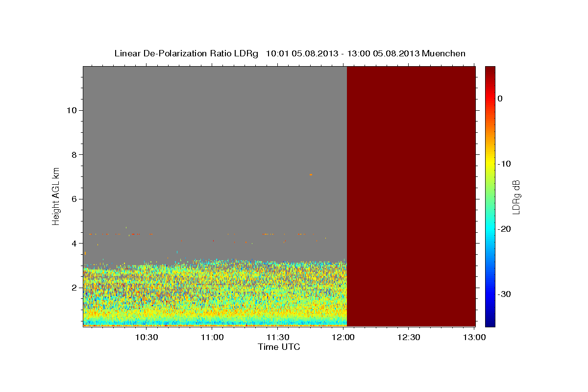
Task: Click the 11:30 time tick label
Action: coord(278,337)
